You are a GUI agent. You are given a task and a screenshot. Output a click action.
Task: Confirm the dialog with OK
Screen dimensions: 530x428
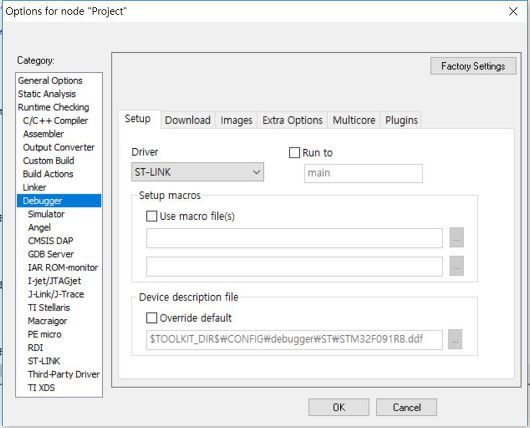pyautogui.click(x=339, y=407)
